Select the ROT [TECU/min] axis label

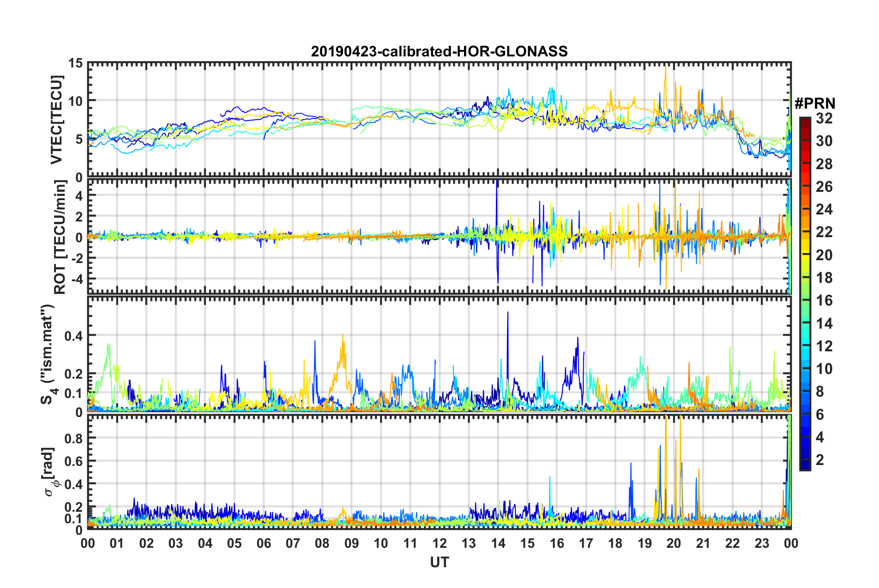60,237
